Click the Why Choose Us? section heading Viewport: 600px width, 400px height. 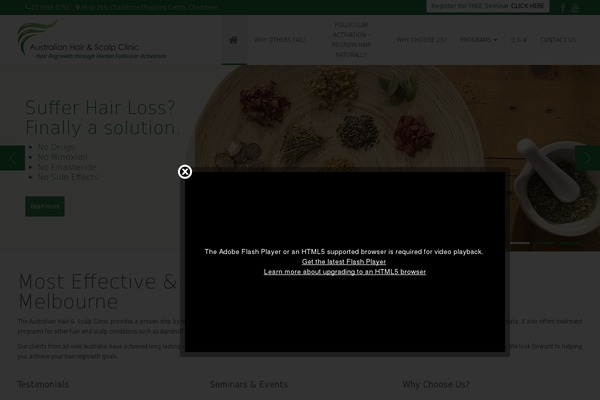(x=435, y=384)
